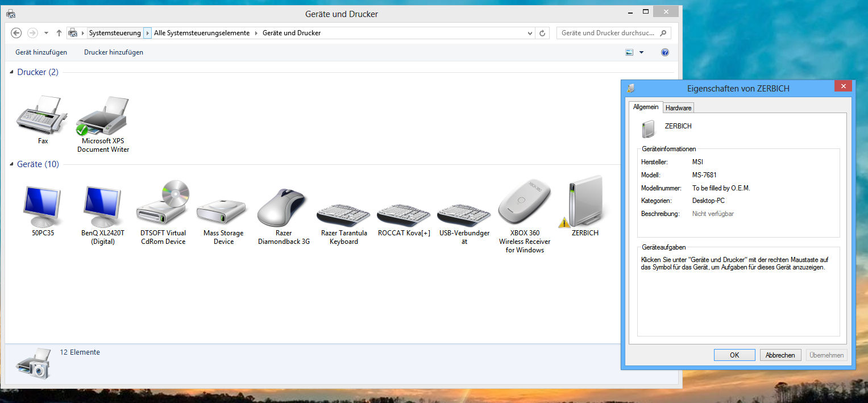Click the Geräte und Drucker breadcrumb
The image size is (868, 403).
click(292, 33)
